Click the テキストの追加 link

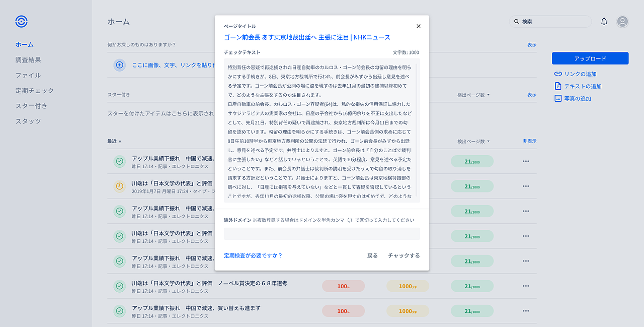[x=578, y=86]
